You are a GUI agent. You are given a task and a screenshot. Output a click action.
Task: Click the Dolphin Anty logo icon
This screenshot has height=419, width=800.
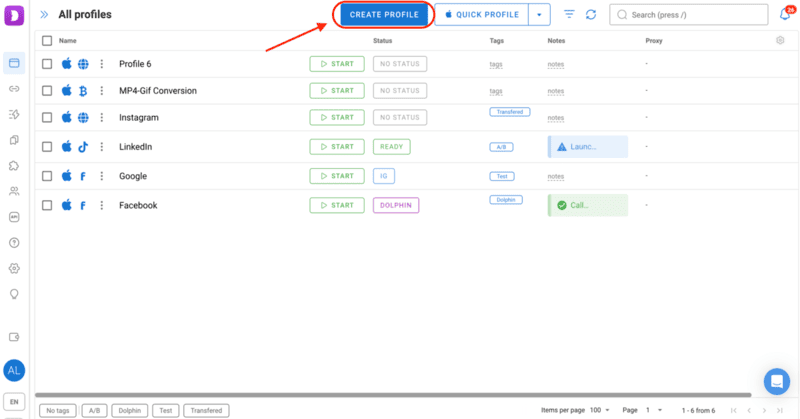tap(14, 14)
